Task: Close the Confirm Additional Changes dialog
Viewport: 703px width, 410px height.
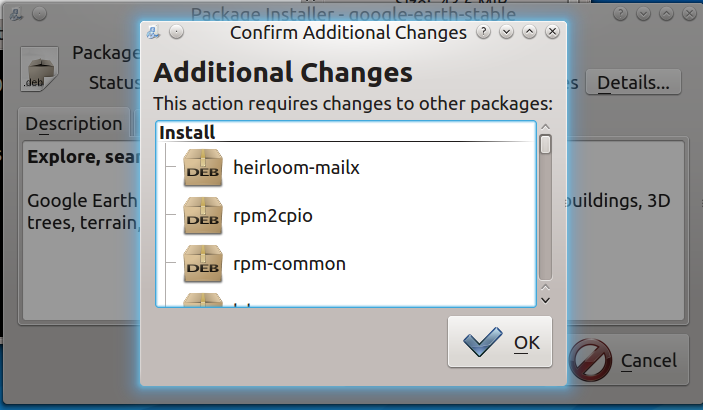Action: point(551,32)
